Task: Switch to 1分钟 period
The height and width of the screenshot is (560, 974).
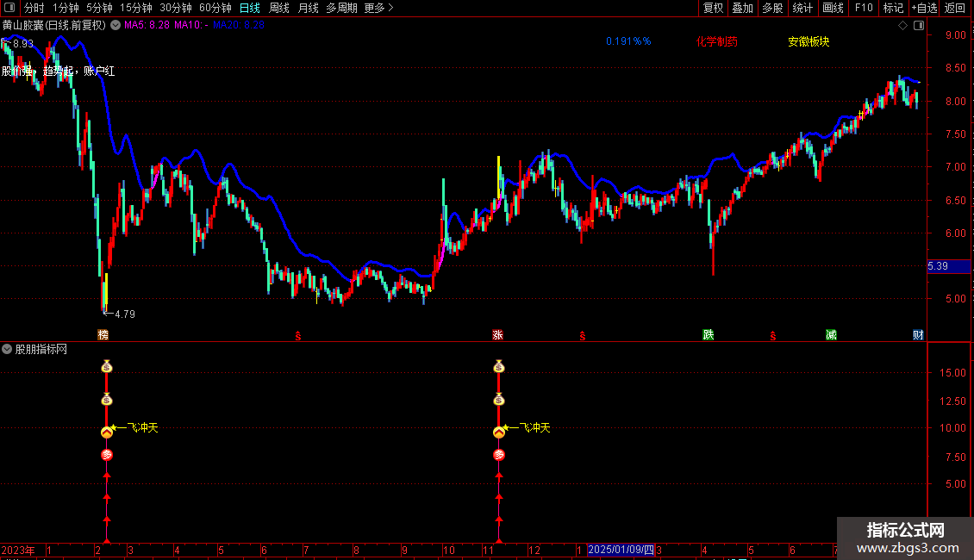Action: (x=66, y=8)
